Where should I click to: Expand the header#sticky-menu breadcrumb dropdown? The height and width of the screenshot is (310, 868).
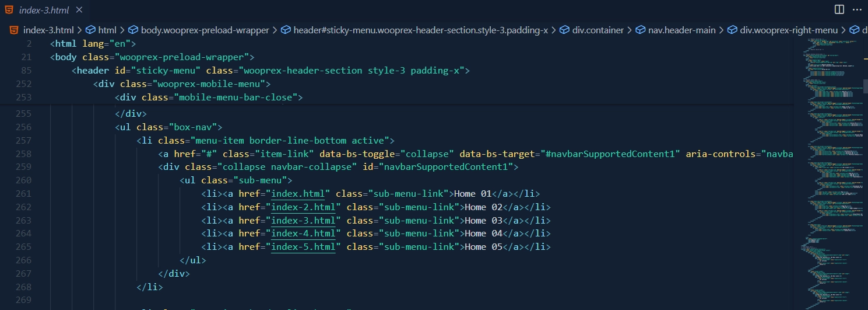point(420,30)
